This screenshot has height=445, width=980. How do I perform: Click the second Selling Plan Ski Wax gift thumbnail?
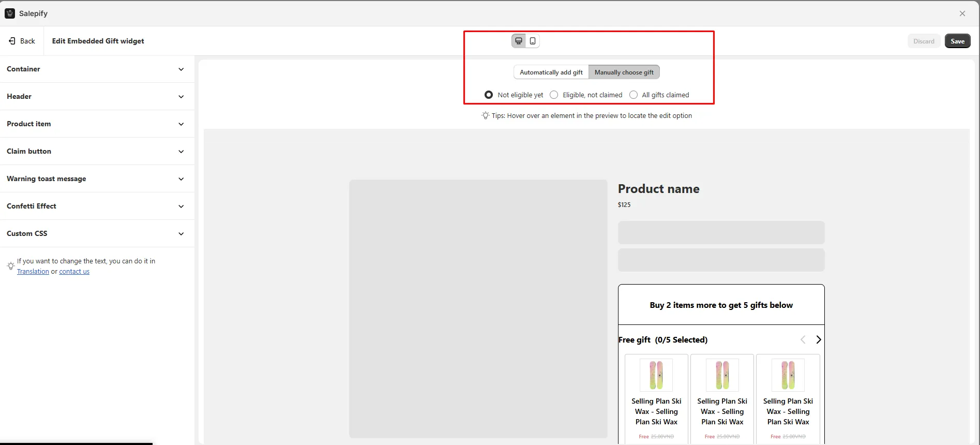722,375
